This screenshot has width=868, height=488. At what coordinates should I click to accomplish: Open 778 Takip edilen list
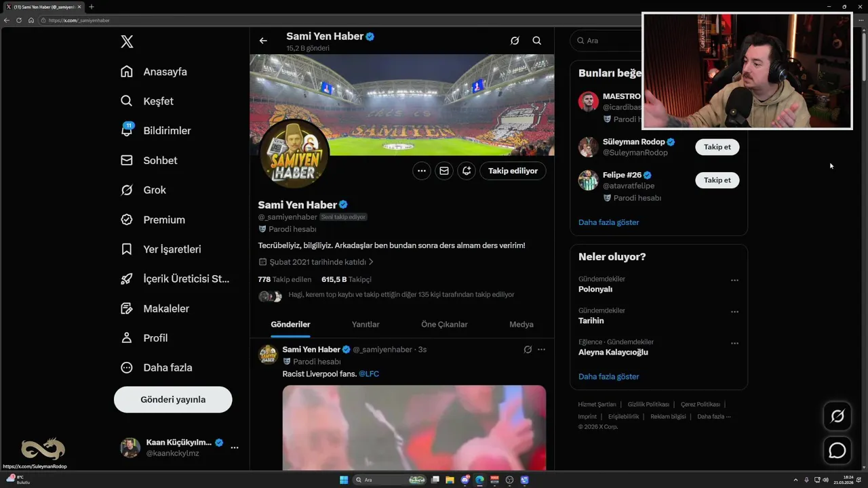point(285,279)
